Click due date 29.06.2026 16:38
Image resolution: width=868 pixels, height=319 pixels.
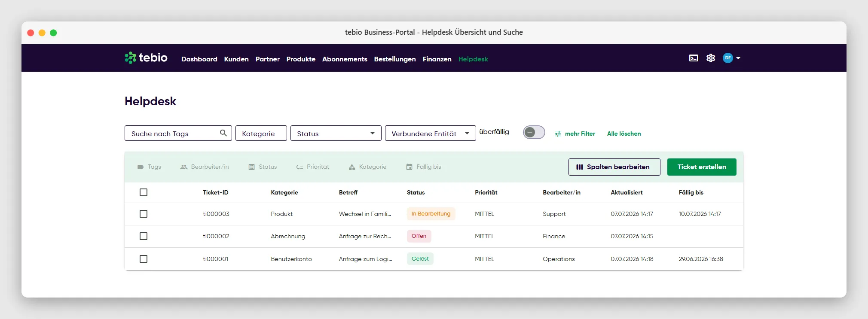701,259
